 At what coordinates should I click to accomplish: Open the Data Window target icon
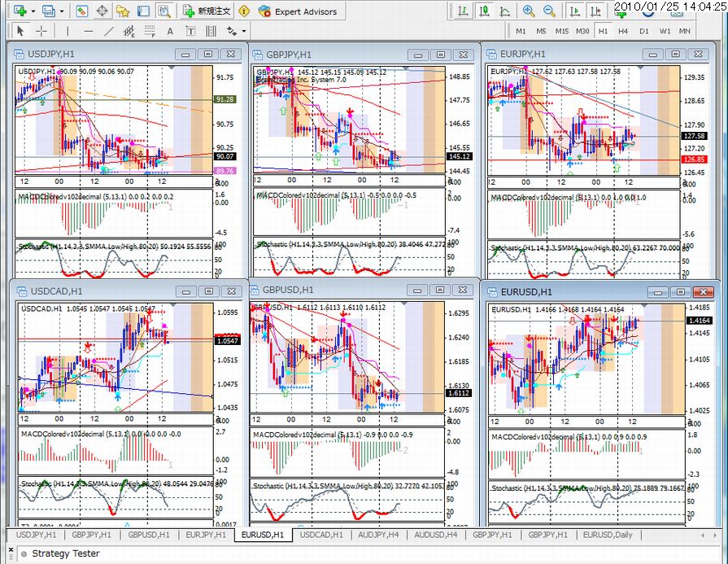[102, 11]
